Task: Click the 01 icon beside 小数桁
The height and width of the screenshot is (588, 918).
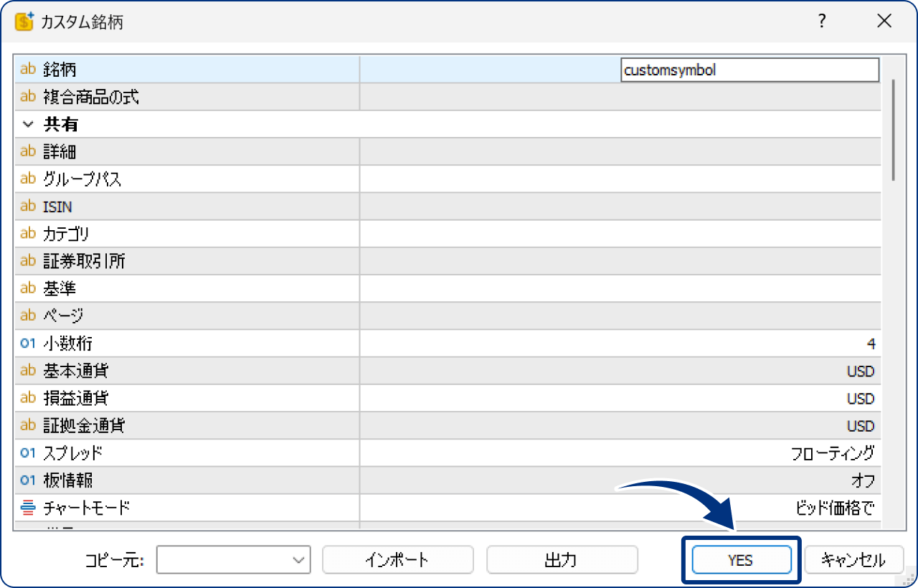Action: tap(28, 343)
